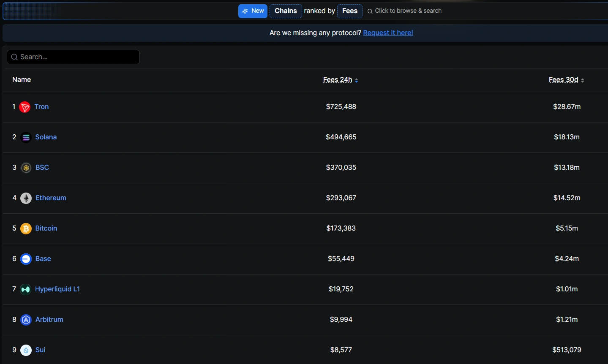
Task: Click the Ethereum chain logo icon
Action: [x=26, y=198]
